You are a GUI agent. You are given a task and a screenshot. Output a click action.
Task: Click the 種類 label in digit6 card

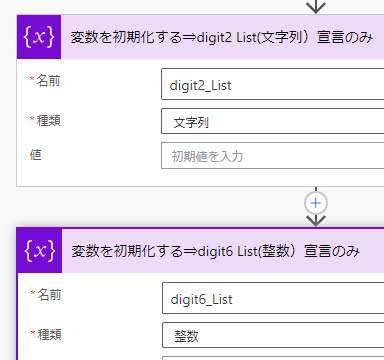[x=49, y=334]
